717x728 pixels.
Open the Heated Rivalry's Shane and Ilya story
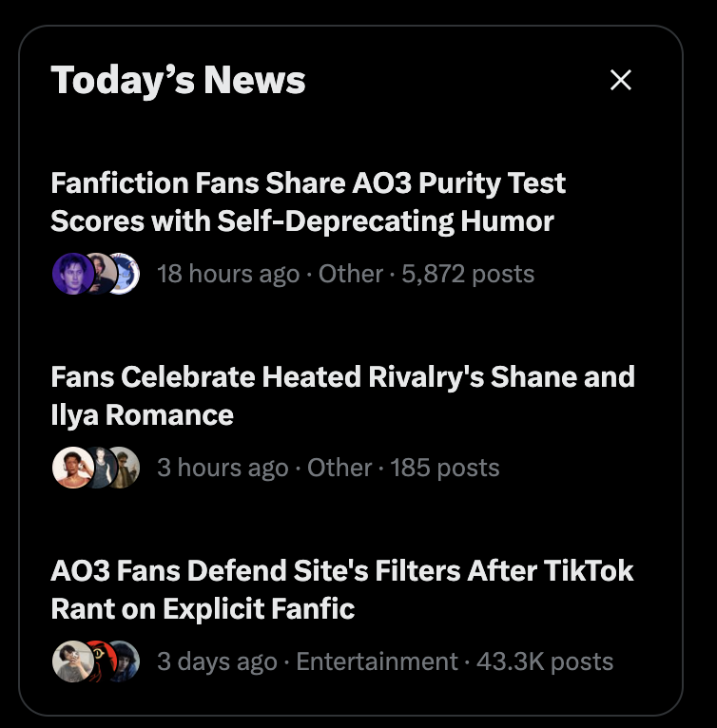[x=343, y=395]
